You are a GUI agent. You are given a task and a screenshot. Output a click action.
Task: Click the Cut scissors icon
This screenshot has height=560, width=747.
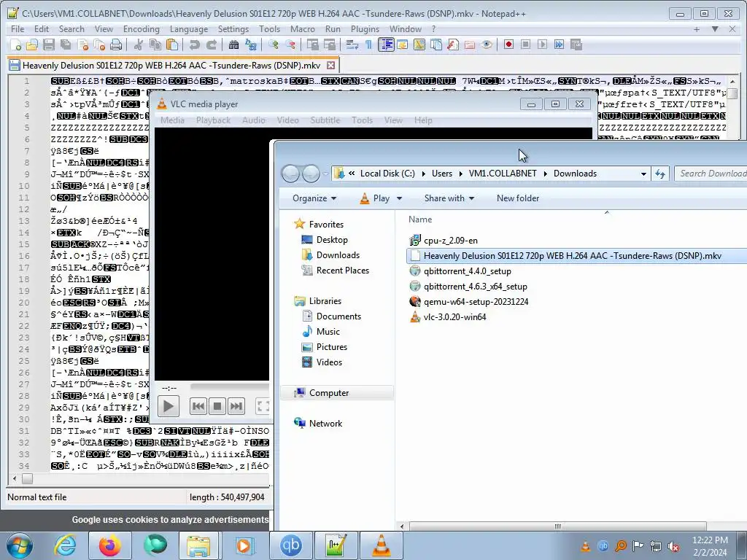click(x=138, y=44)
